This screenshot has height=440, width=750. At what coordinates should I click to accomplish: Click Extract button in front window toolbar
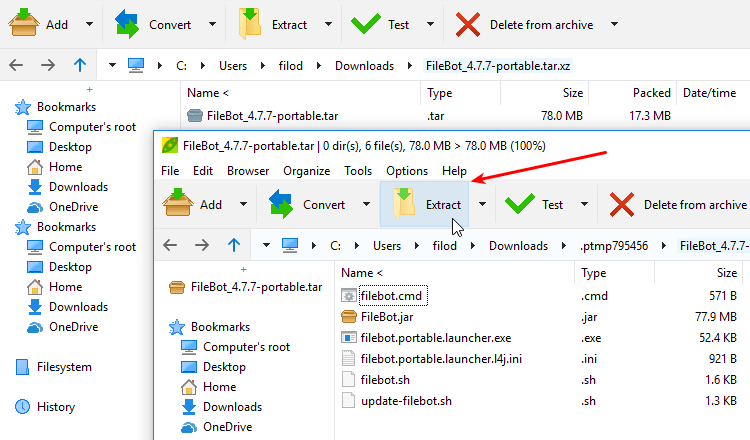tap(424, 204)
